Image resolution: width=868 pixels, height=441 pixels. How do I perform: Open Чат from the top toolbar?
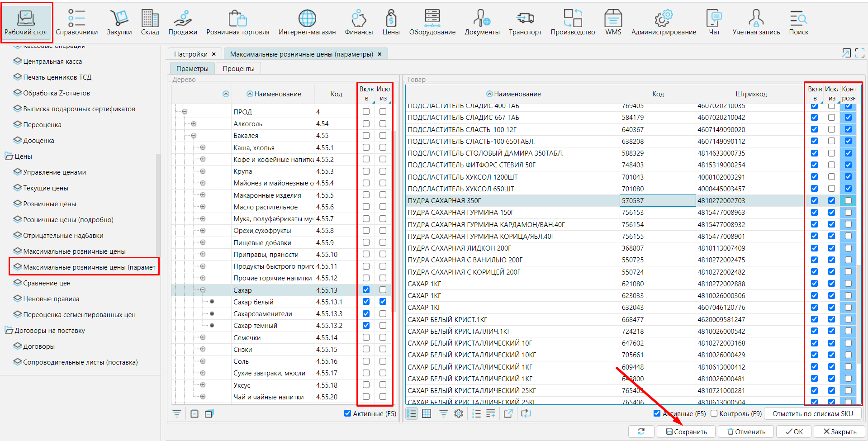pyautogui.click(x=714, y=23)
